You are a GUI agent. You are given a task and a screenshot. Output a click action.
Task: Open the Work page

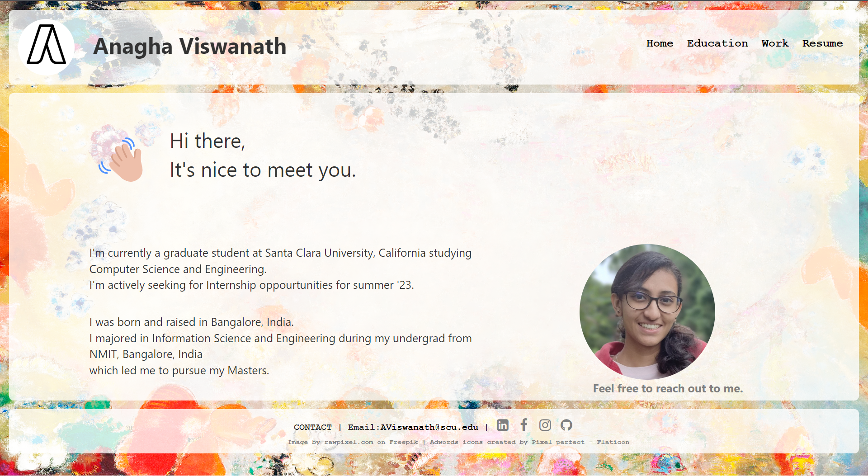775,43
